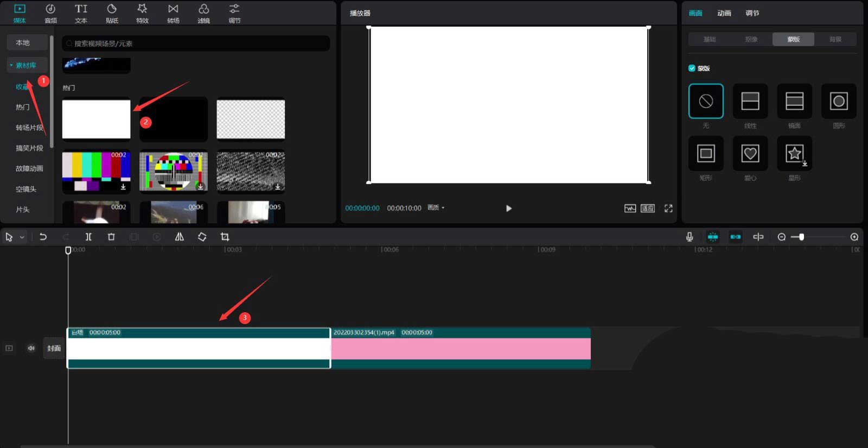Image resolution: width=868 pixels, height=448 pixels.
Task: Click the material search field
Action: coord(196,43)
